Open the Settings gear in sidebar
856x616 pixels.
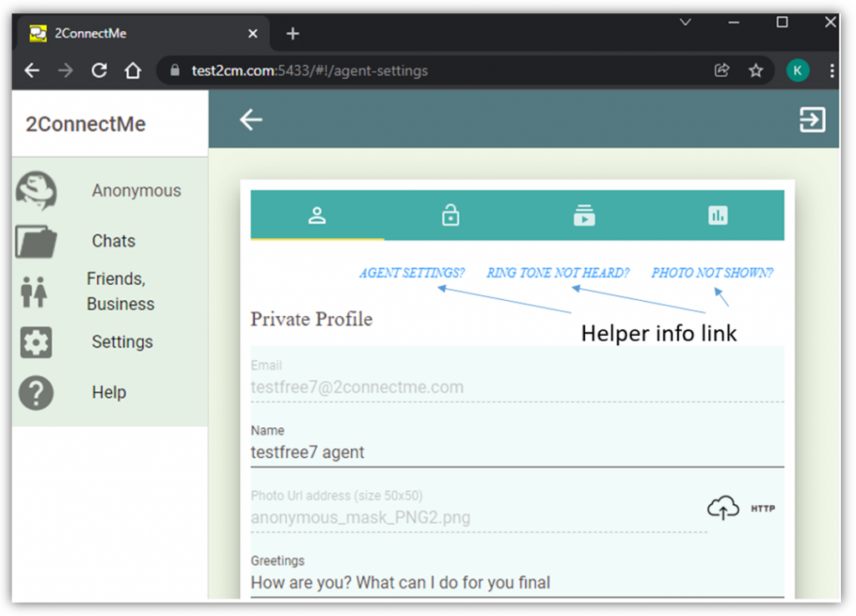(36, 342)
